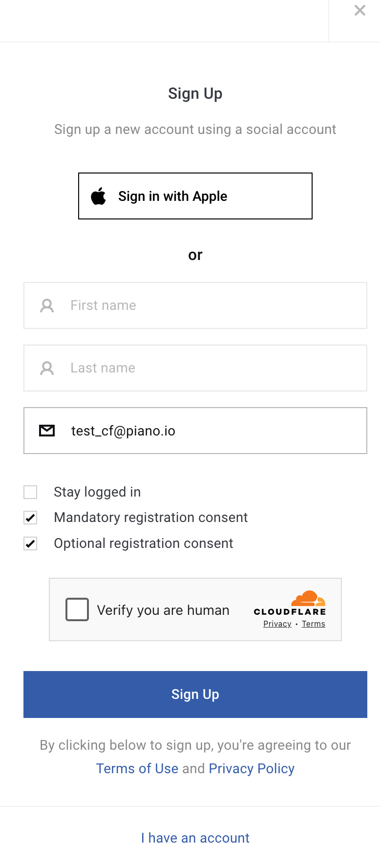This screenshot has height=868, width=380.
Task: Open the Privacy Policy link
Action: click(x=252, y=768)
